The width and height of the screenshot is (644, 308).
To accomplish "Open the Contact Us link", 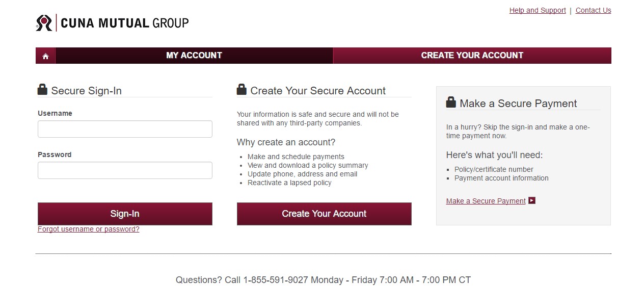I will pos(593,10).
